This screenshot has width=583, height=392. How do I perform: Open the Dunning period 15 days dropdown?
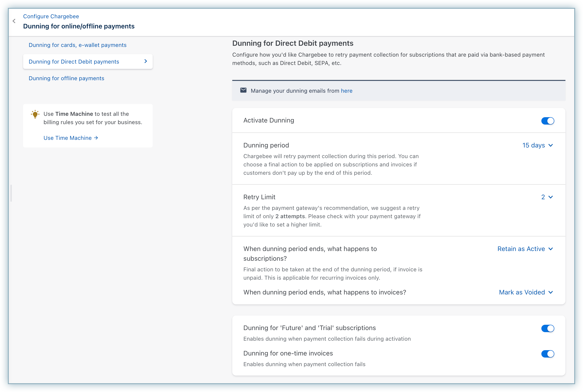(x=537, y=145)
